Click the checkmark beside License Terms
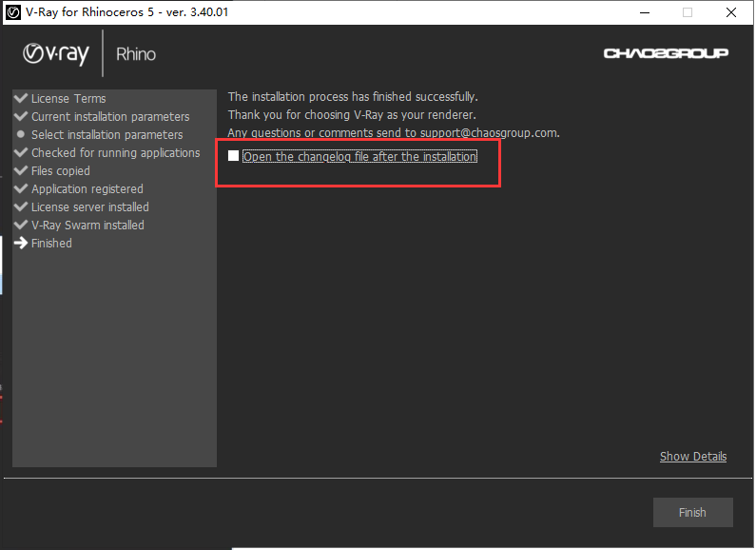Viewport: 756px width, 550px height. coord(21,98)
